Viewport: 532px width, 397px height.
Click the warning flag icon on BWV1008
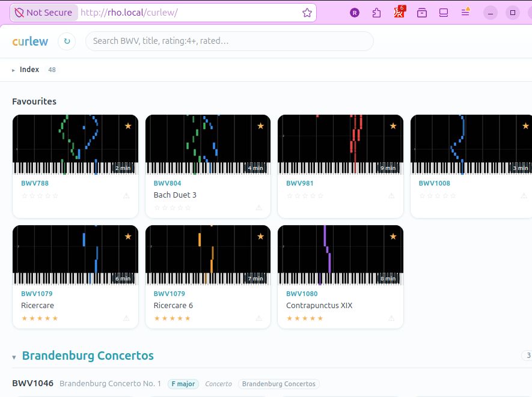(x=524, y=196)
